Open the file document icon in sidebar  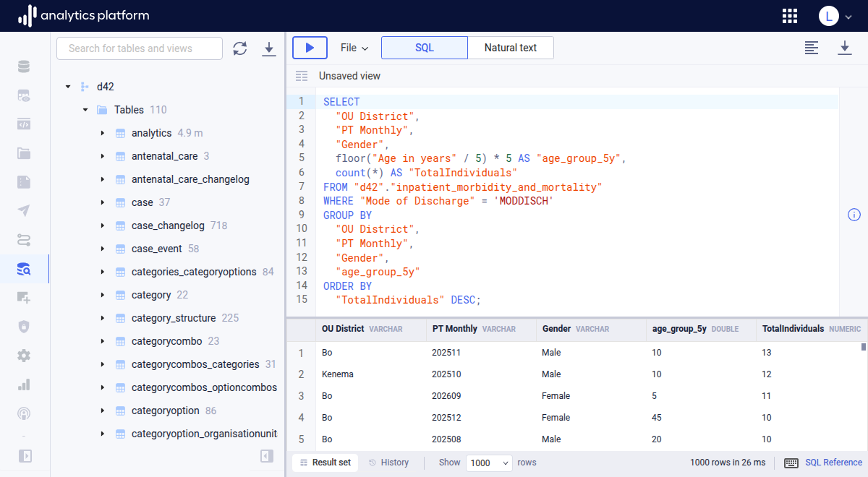tap(24, 181)
